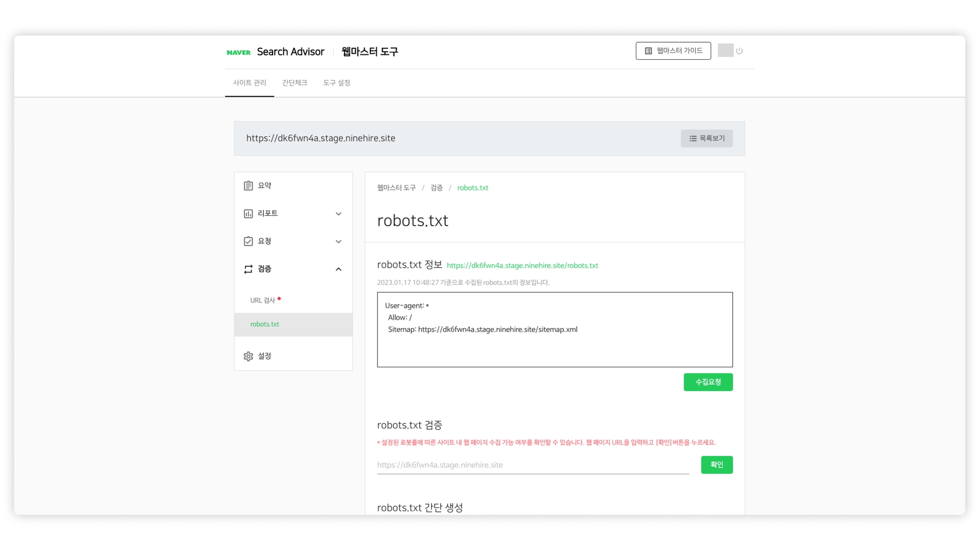Switch to the 간단체크 tab

pyautogui.click(x=294, y=83)
